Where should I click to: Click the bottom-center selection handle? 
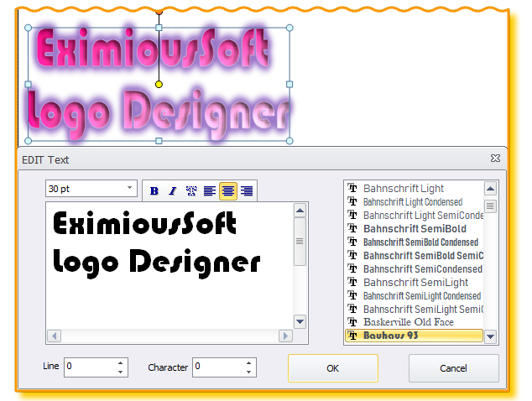coord(159,141)
